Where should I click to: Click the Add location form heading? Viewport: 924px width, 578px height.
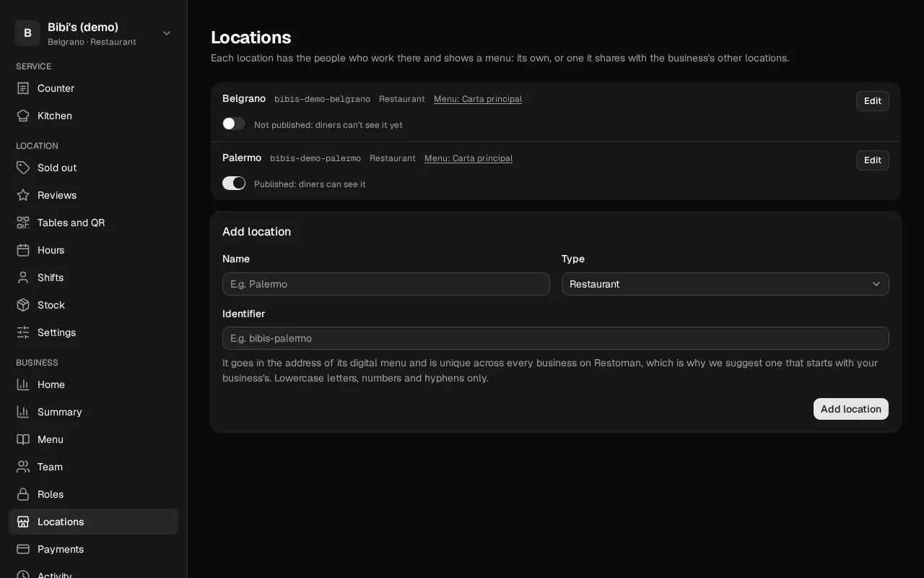click(256, 232)
